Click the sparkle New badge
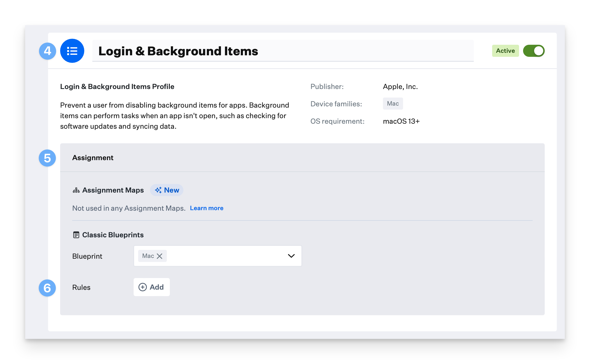 click(x=167, y=190)
